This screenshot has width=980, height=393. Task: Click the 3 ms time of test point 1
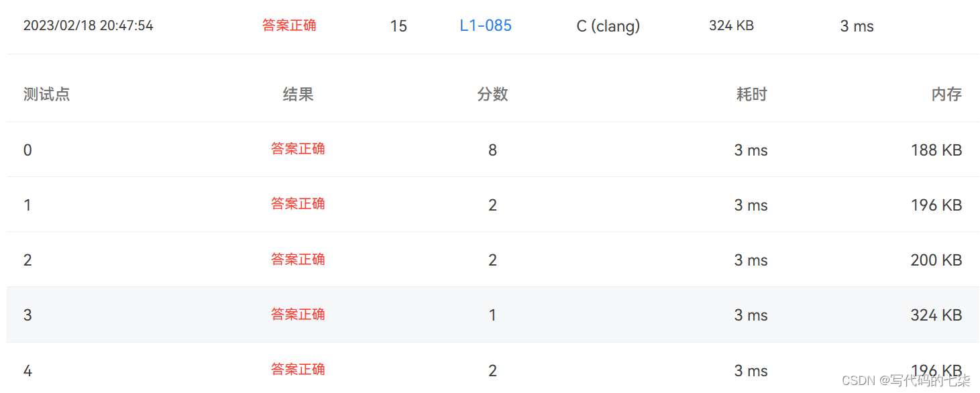point(751,205)
